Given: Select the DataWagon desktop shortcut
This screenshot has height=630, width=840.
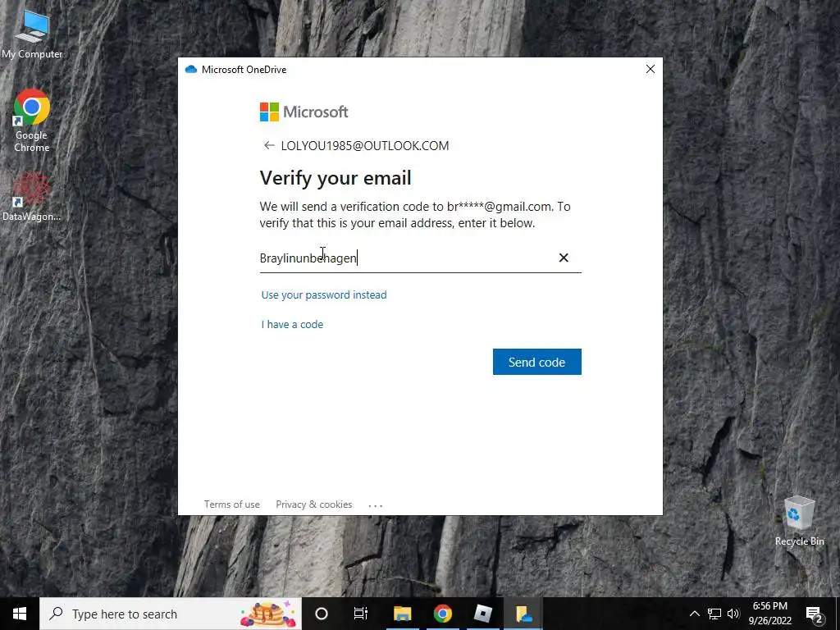Looking at the screenshot, I should click(32, 197).
